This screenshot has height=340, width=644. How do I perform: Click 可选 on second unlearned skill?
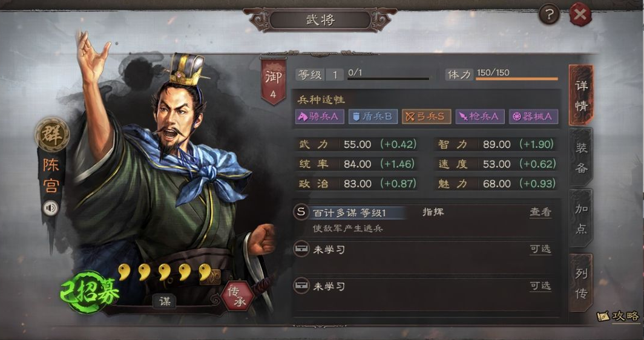click(540, 286)
